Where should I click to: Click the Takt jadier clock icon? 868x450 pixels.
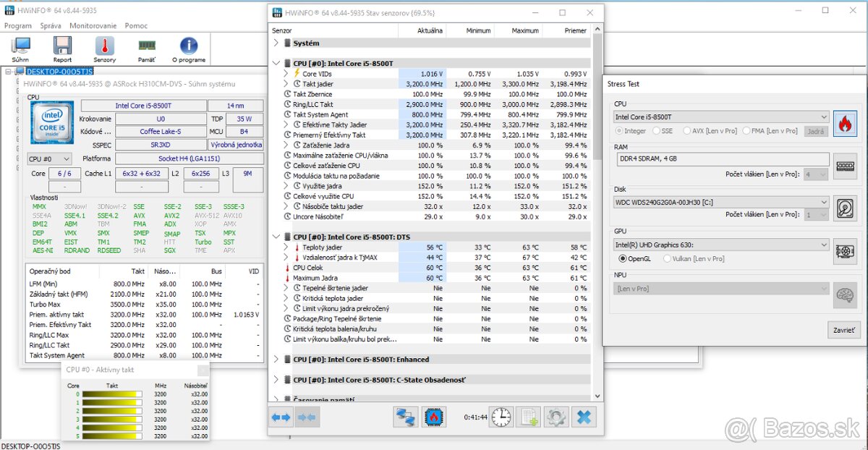pyautogui.click(x=297, y=84)
